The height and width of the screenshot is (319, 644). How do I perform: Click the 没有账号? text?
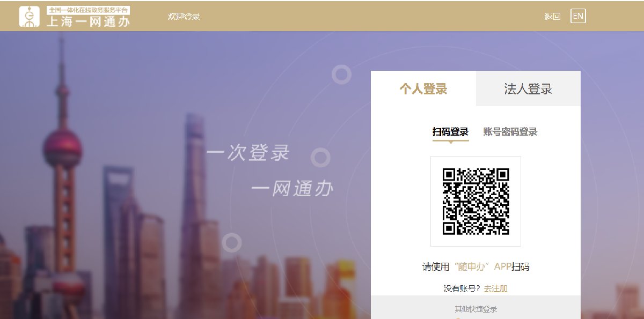tap(462, 288)
